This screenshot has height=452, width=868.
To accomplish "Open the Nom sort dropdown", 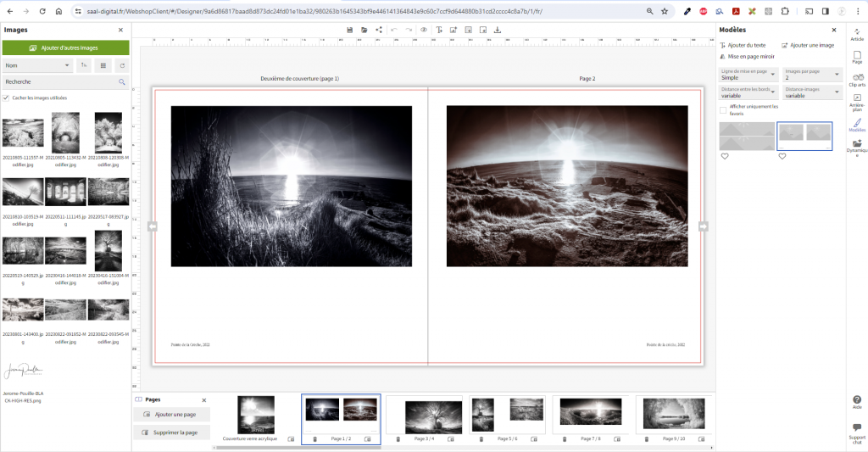I will (37, 65).
